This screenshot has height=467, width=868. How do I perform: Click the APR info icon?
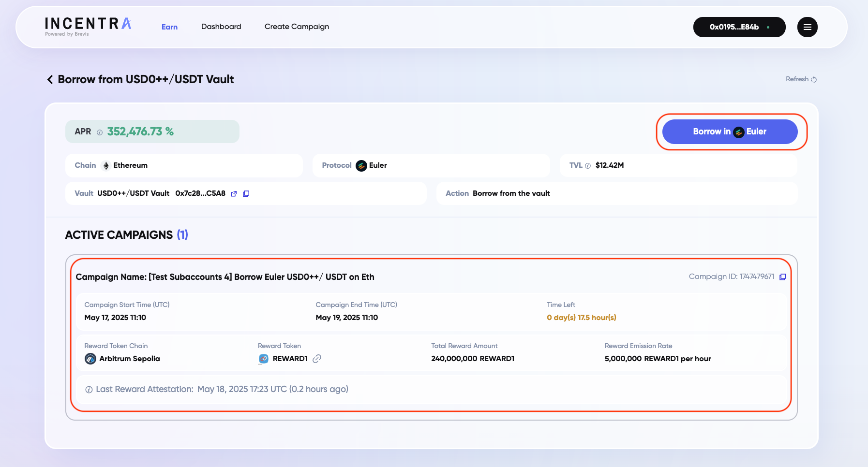100,132
